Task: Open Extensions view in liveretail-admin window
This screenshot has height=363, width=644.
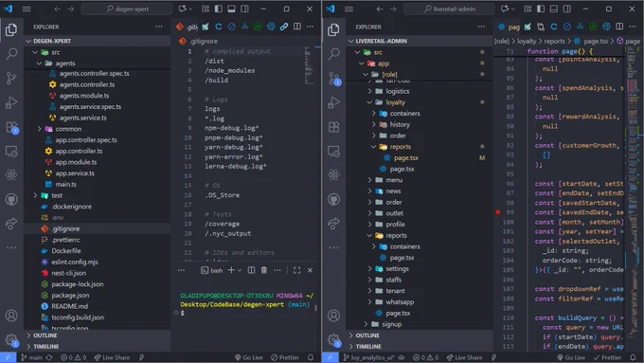Action: point(334,127)
